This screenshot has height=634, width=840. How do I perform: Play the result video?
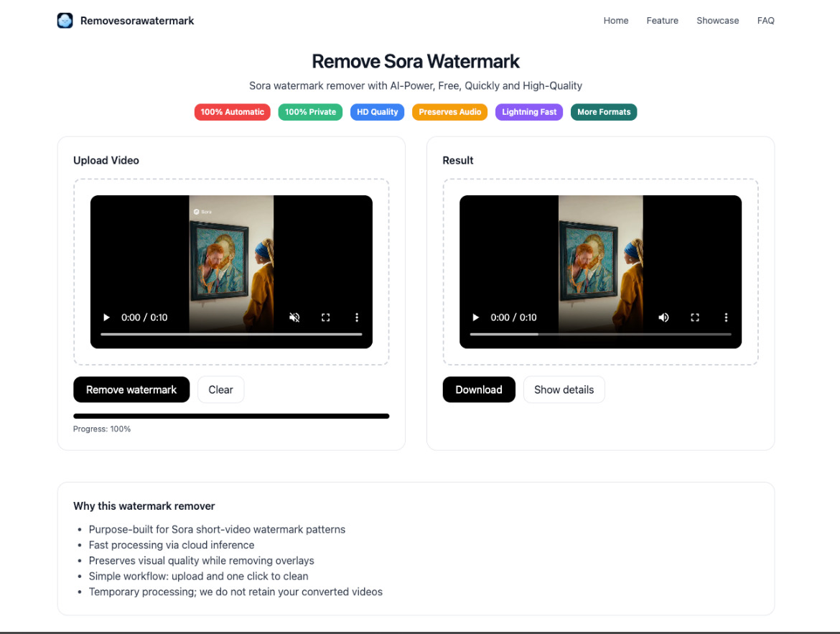tap(476, 317)
